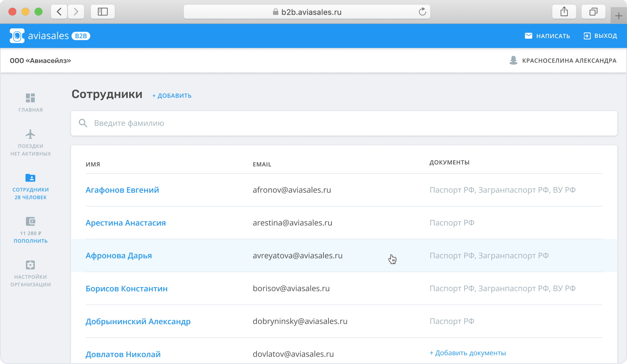Open the Настройки организации gear icon

(x=30, y=265)
